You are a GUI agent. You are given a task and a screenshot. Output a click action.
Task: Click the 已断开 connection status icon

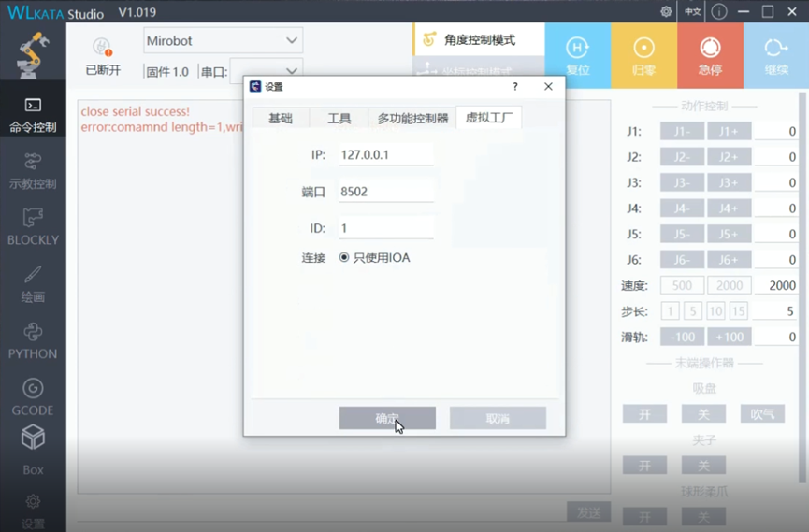click(102, 57)
